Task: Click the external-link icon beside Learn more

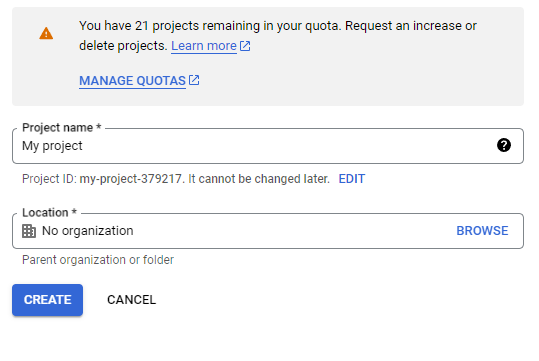Action: click(245, 46)
